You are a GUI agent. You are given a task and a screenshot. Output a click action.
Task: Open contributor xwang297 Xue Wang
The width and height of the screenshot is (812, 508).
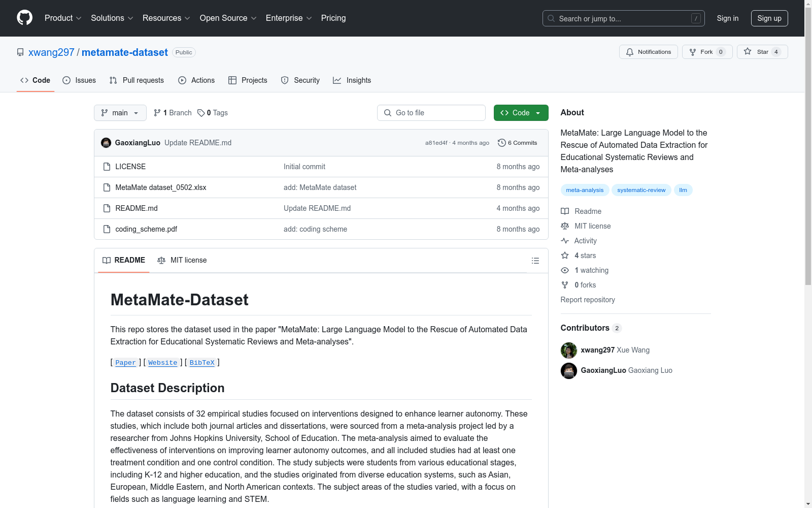point(615,350)
